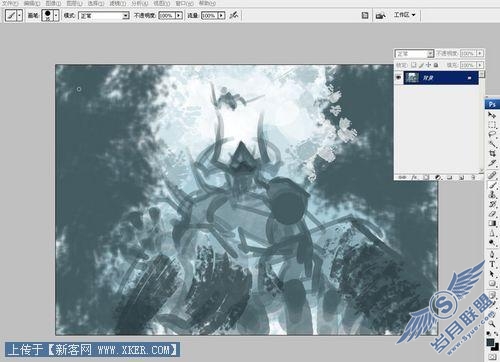The height and width of the screenshot is (362, 500).
Task: Toggle lock image pixels
Action: point(421,65)
